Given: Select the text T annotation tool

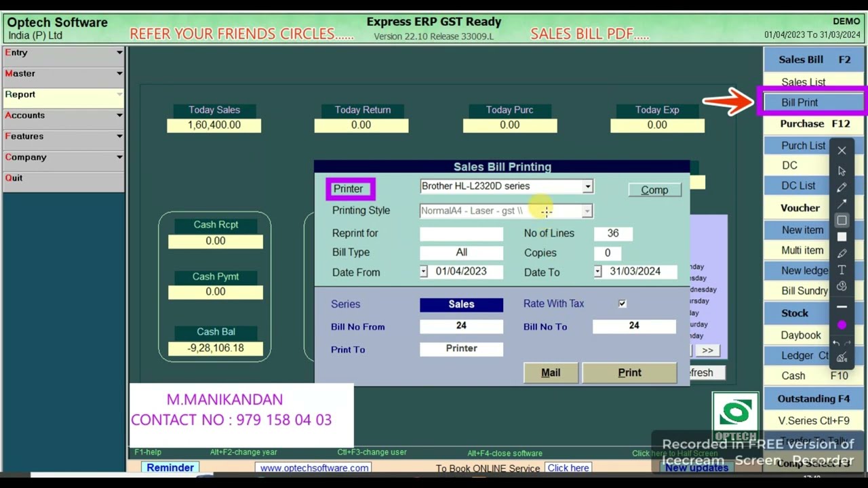Looking at the screenshot, I should pos(842,270).
